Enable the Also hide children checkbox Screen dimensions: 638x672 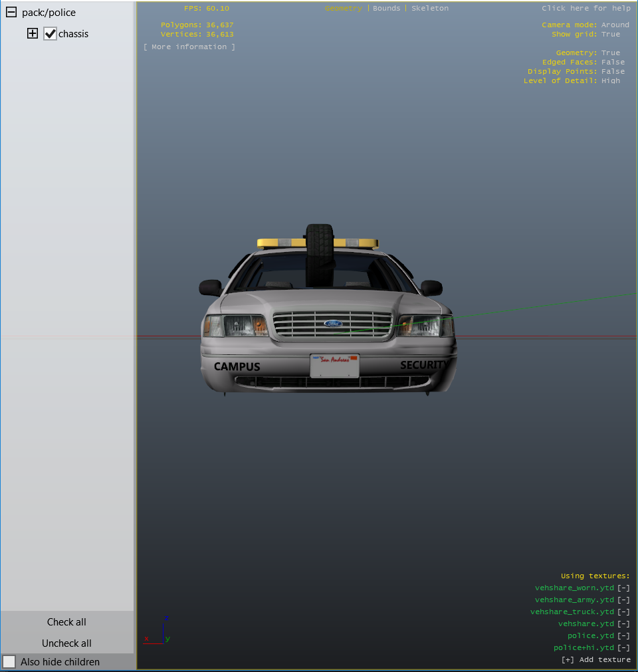pos(9,661)
